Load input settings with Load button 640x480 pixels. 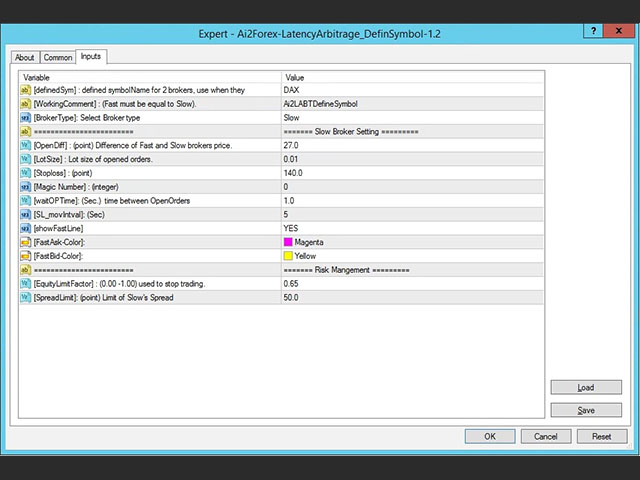click(586, 387)
